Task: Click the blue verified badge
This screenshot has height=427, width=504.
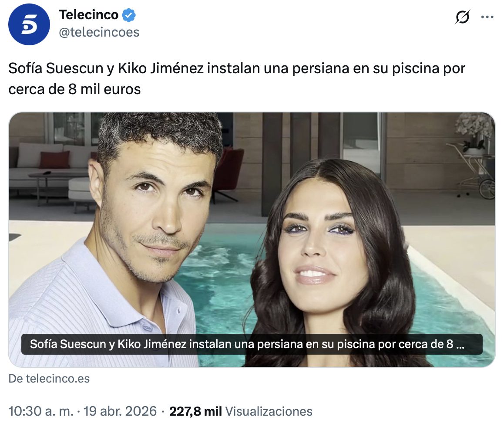Action: [129, 15]
